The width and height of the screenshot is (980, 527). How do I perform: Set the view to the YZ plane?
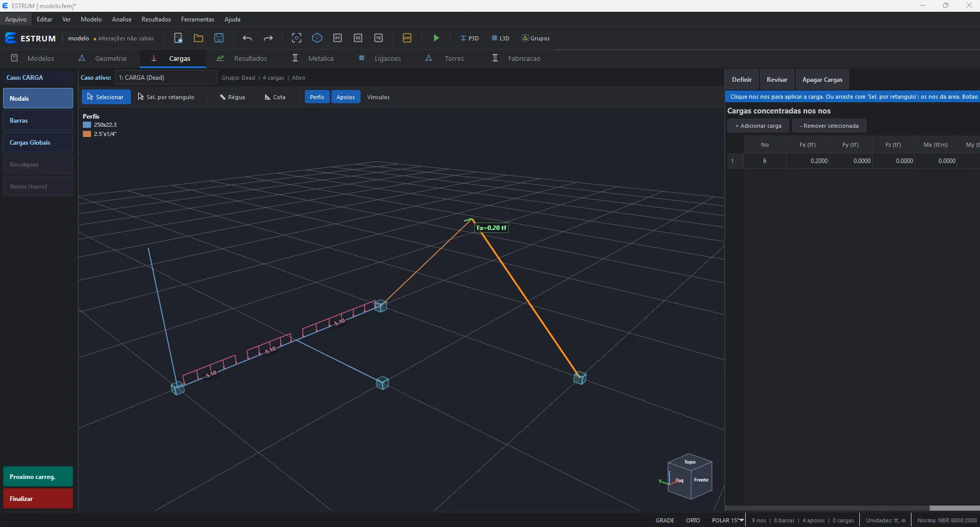point(378,38)
